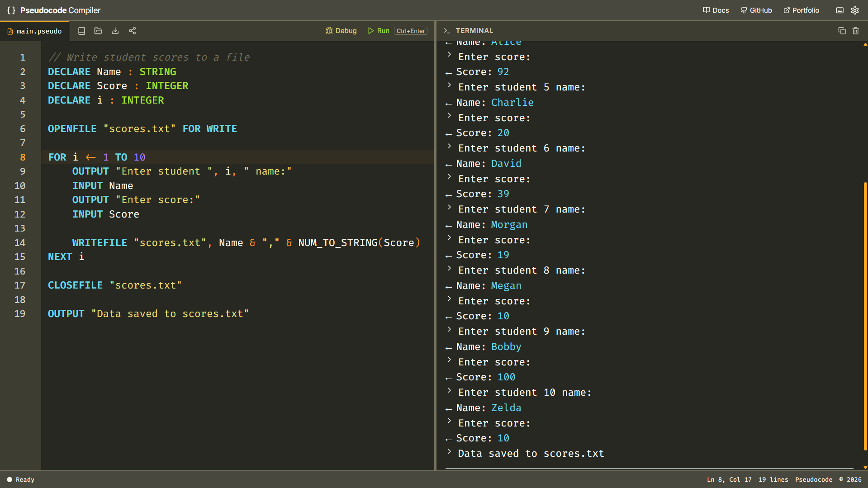Image resolution: width=868 pixels, height=488 pixels.
Task: Click '19 lines' status bar entry
Action: (x=773, y=480)
